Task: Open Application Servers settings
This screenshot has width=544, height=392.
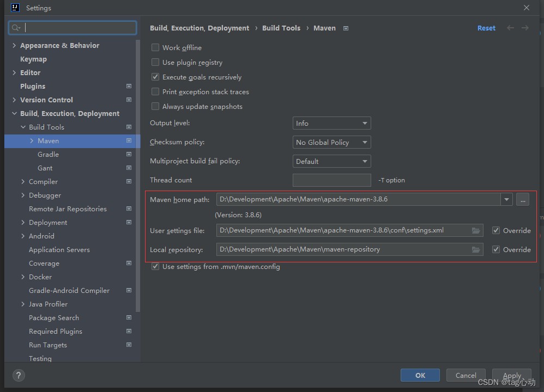Action: (x=59, y=249)
